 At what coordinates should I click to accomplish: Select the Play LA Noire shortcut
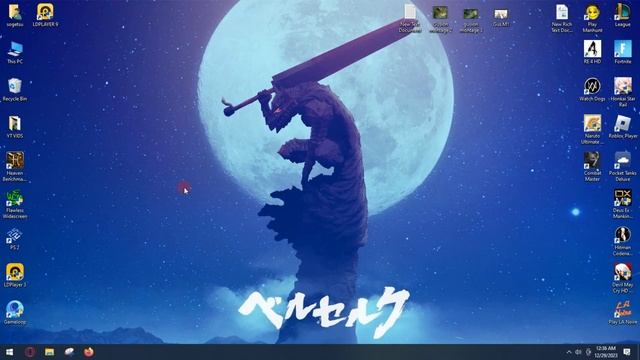click(x=622, y=313)
